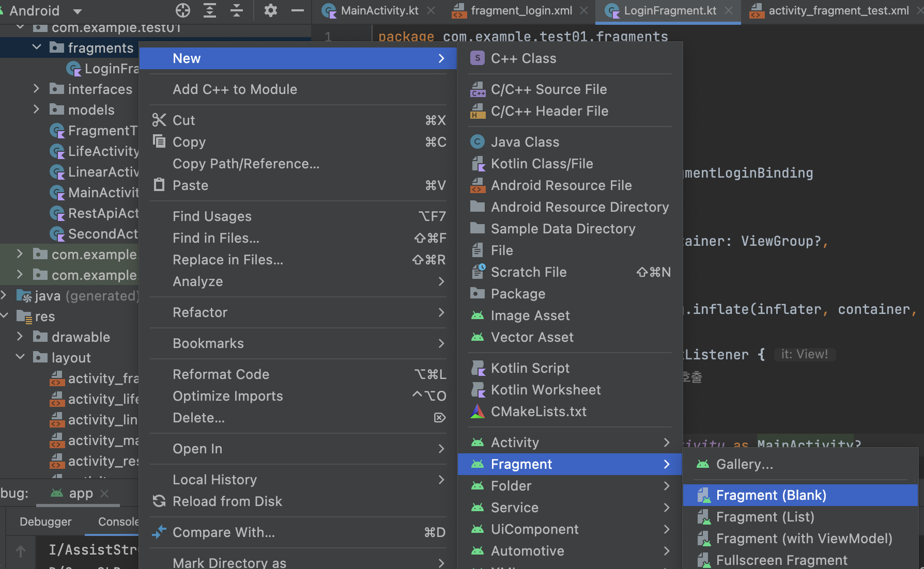Screen dimensions: 924x569
Task: Open the Activity submenu
Action: (x=570, y=442)
